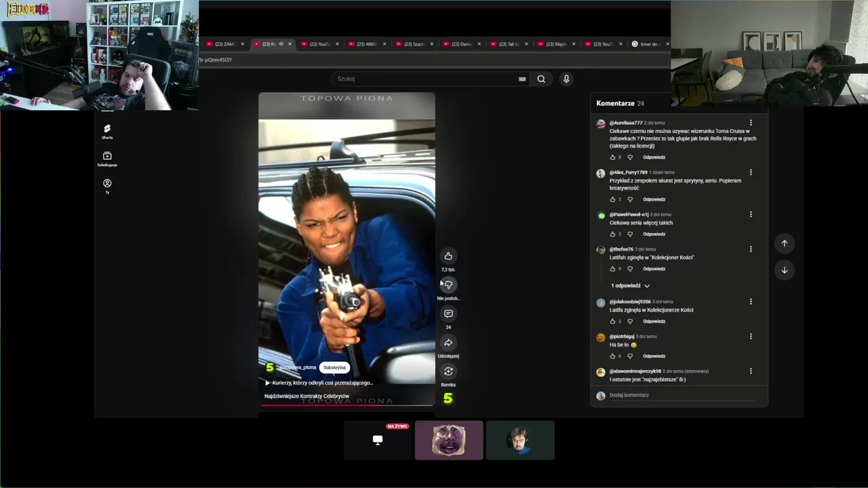
Task: Click the text 'Najdziwniejsze Kontrakty Celebrytów'
Action: point(307,396)
